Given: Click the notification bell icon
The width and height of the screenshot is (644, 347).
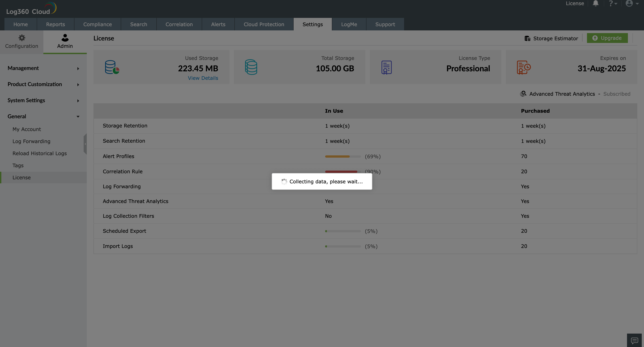Looking at the screenshot, I should [x=596, y=4].
